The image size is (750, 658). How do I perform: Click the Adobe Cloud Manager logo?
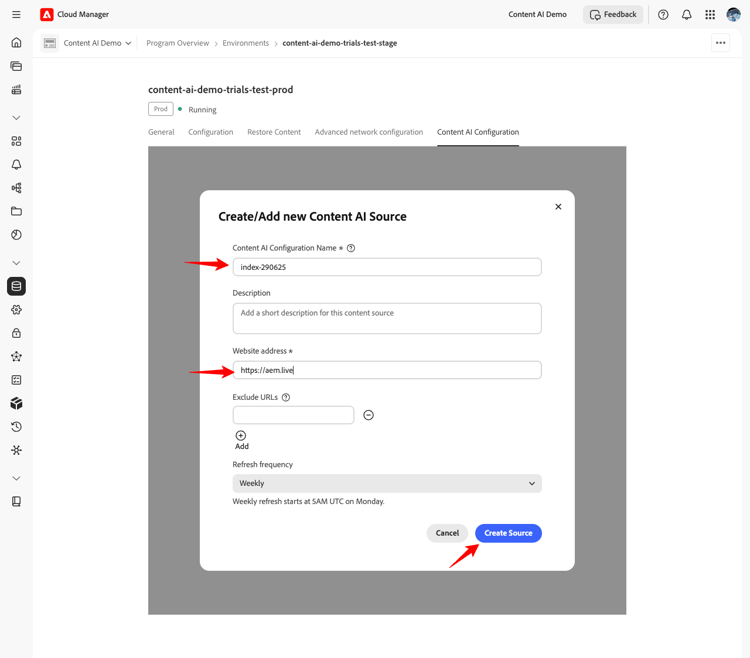[x=46, y=14]
